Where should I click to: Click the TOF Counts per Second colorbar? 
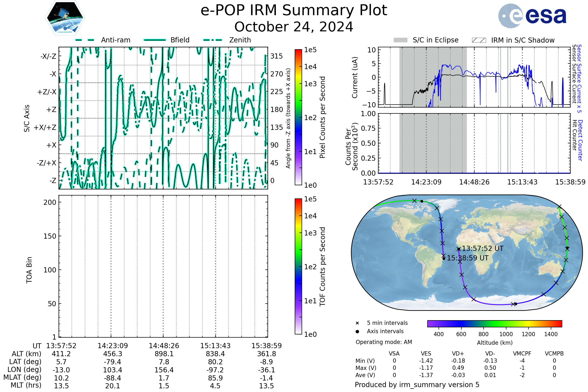point(298,267)
